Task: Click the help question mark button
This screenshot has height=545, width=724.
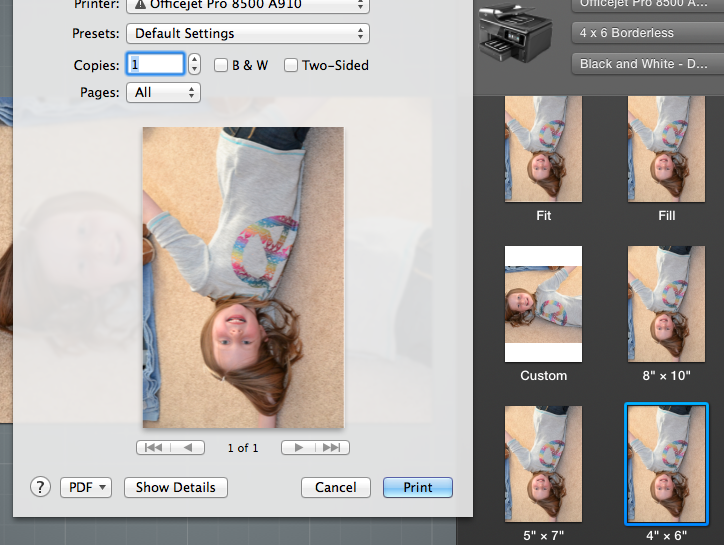Action: click(x=40, y=487)
